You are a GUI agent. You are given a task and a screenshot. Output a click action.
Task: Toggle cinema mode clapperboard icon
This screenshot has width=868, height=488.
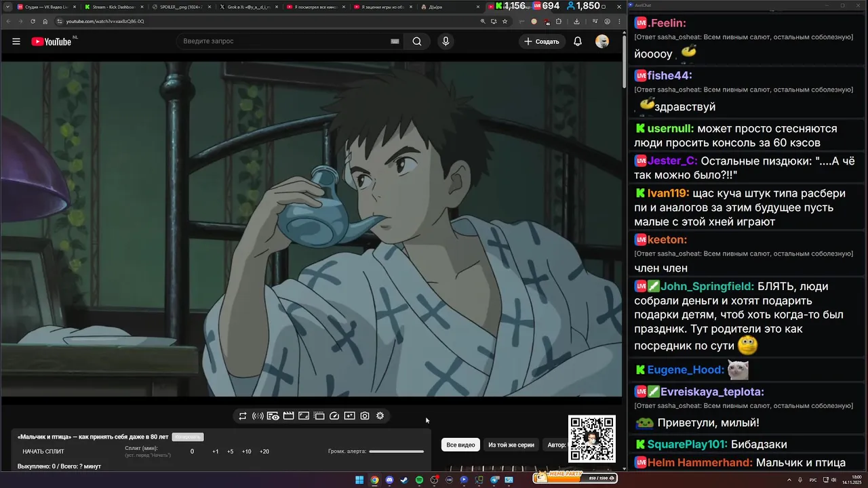coord(288,415)
